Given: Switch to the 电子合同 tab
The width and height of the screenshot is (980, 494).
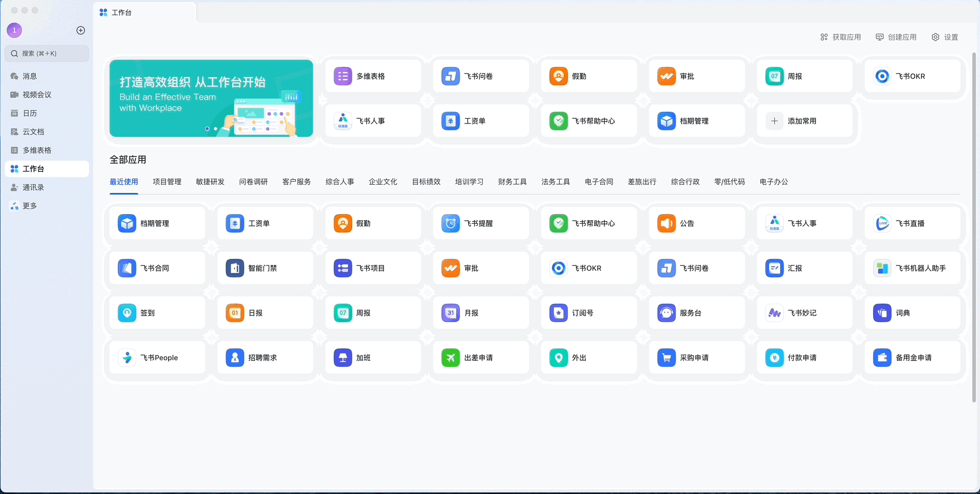Looking at the screenshot, I should 599,182.
